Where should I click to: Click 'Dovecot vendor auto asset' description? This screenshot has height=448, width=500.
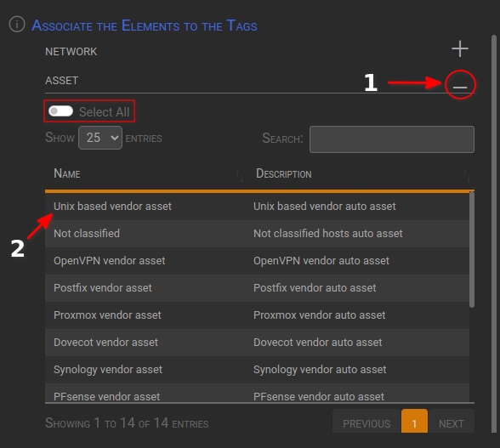pos(318,343)
